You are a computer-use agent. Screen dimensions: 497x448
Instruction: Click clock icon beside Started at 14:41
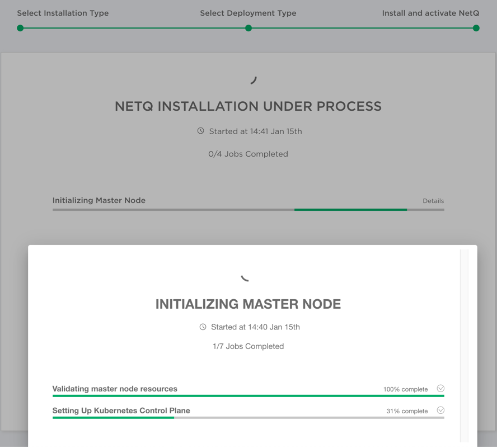(201, 131)
